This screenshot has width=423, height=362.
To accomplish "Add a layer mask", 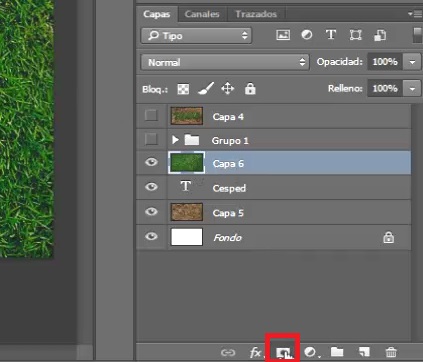I will tap(284, 353).
